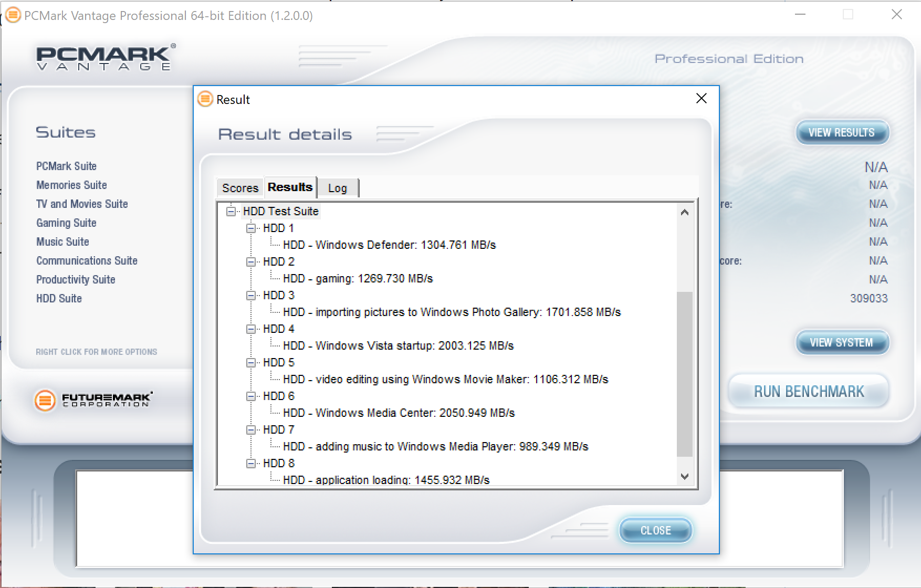Collapse the HDD Test Suite tree node
This screenshot has height=588, width=921.
coord(231,212)
